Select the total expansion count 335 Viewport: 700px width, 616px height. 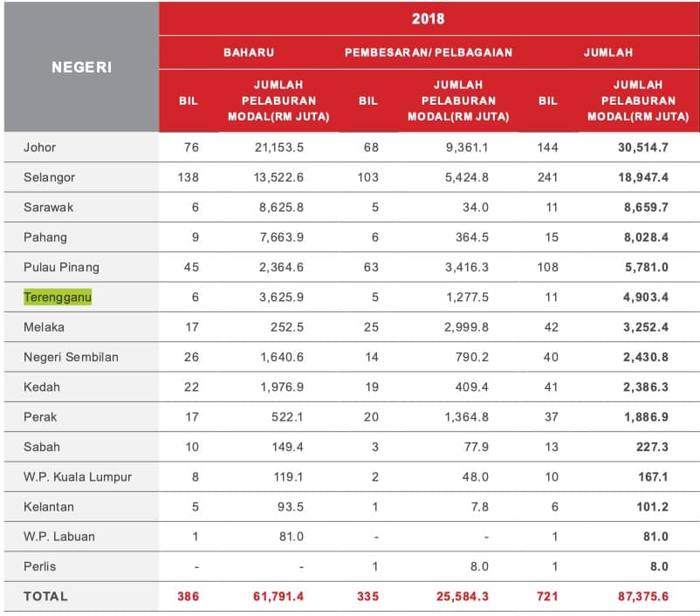[367, 596]
